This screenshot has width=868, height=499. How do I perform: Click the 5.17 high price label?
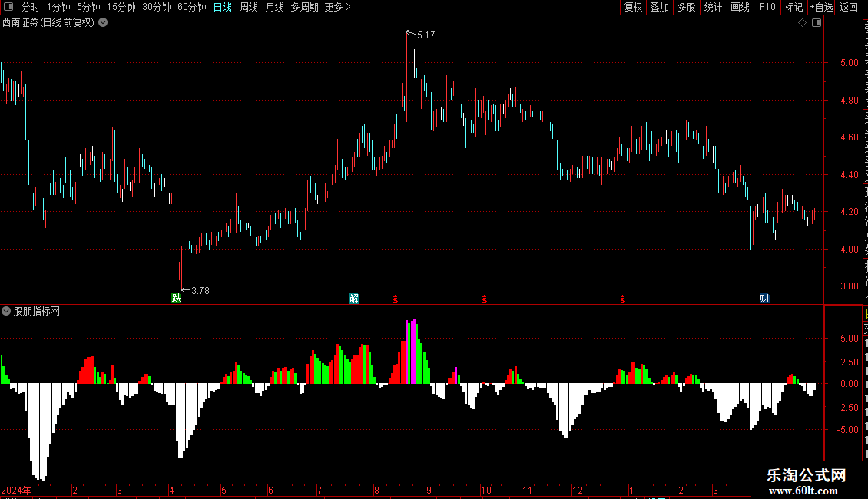(426, 35)
